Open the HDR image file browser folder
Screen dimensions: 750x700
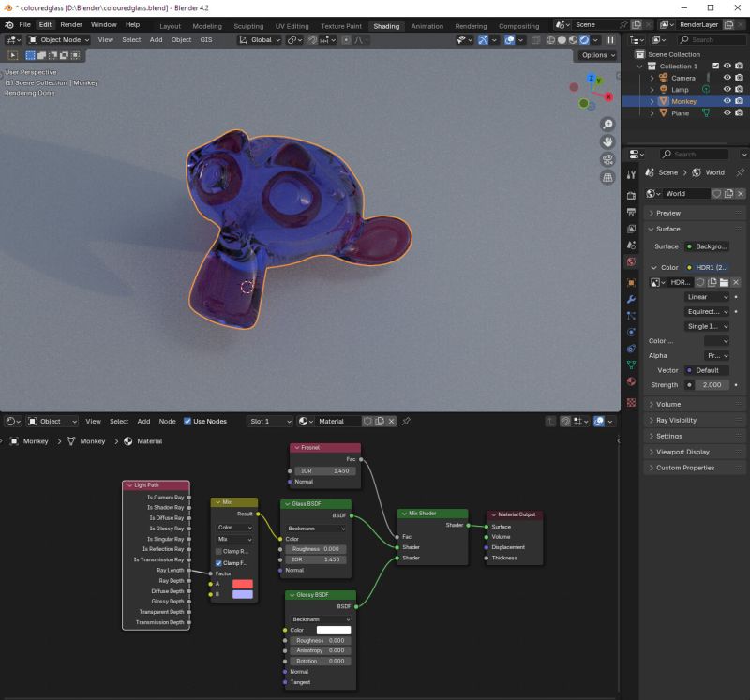tap(724, 282)
